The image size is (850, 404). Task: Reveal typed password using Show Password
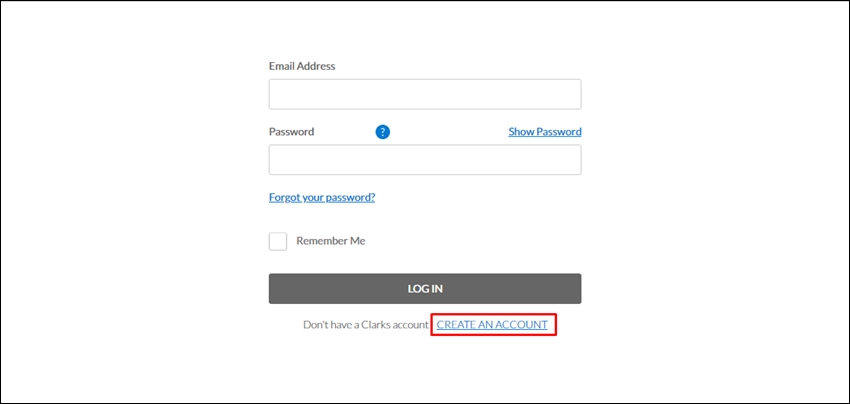click(x=545, y=132)
